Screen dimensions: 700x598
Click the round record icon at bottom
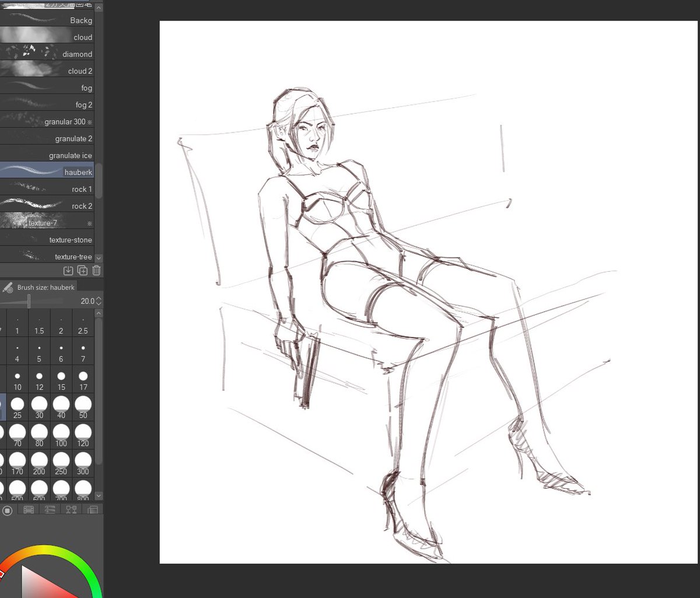[7, 510]
